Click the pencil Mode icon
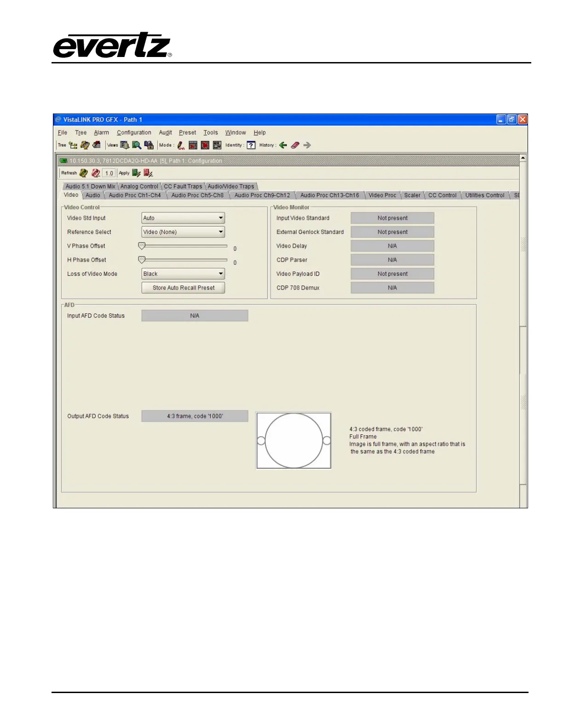 [181, 145]
